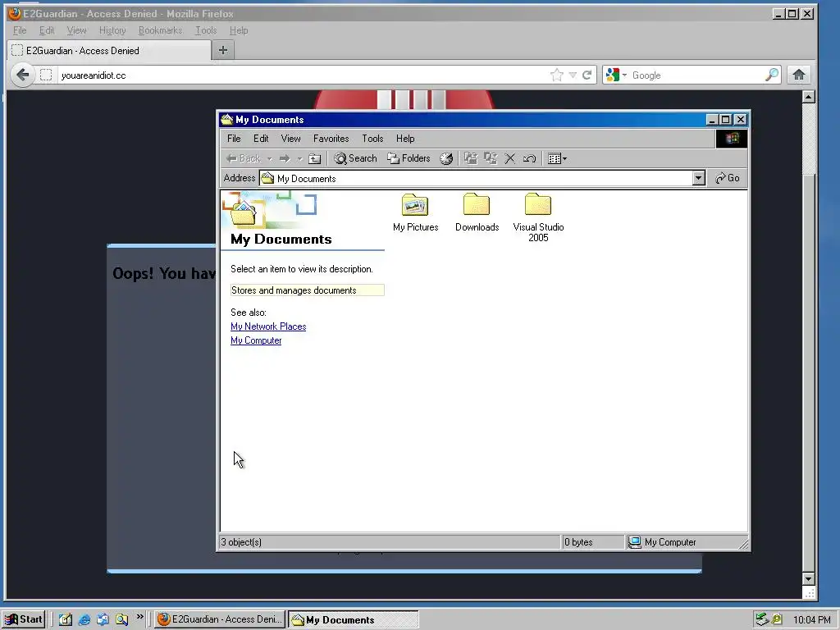Click the Copy To toolbar icon
The image size is (840, 630).
pos(491,158)
